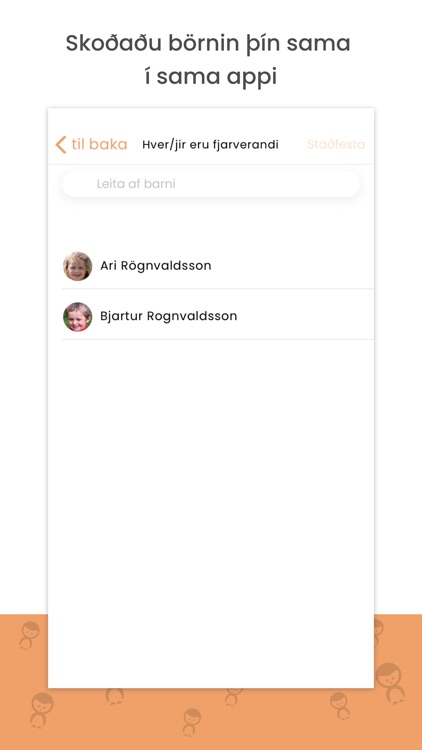This screenshot has height=750, width=422.
Task: Click the divider line under Ari's row
Action: point(218,289)
